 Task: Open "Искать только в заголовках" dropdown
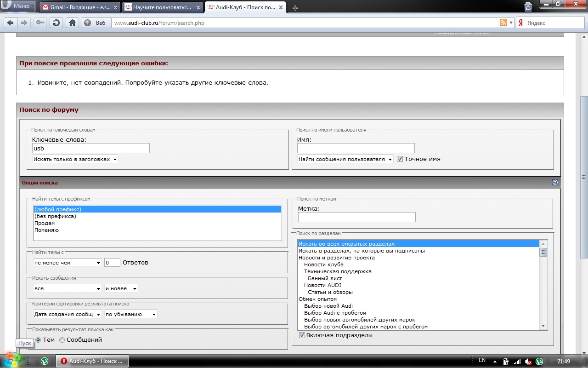point(75,159)
